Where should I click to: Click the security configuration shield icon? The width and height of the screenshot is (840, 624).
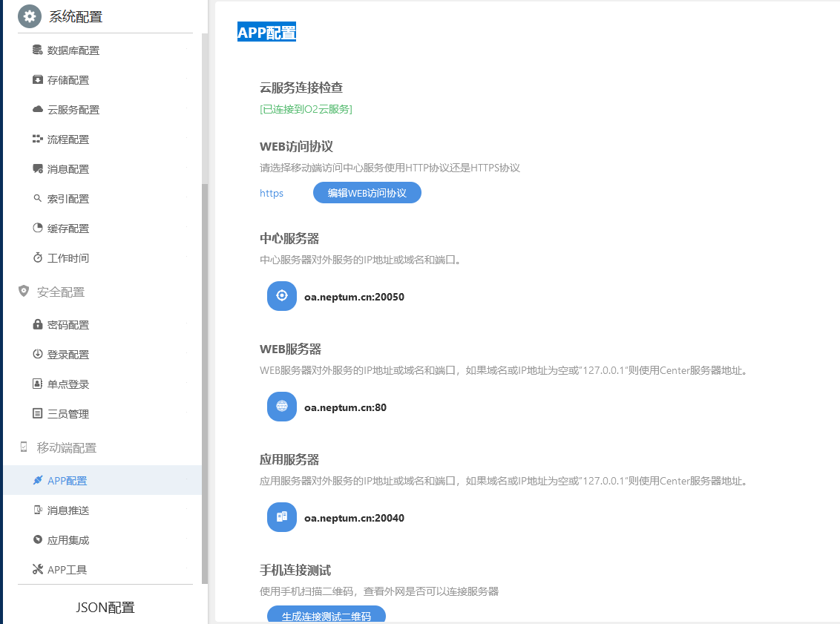coord(24,291)
